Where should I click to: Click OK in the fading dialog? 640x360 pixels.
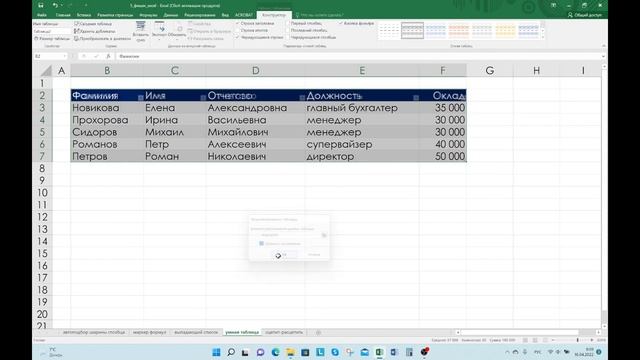click(284, 254)
